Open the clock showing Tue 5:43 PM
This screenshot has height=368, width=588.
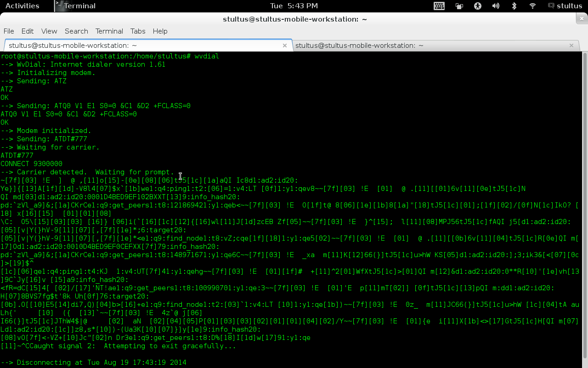pyautogui.click(x=294, y=6)
